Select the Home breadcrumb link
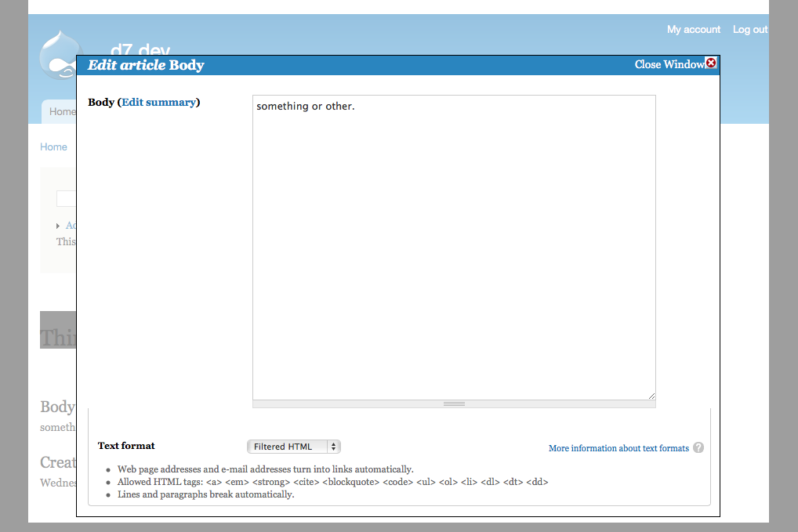This screenshot has height=532, width=798. 53,147
